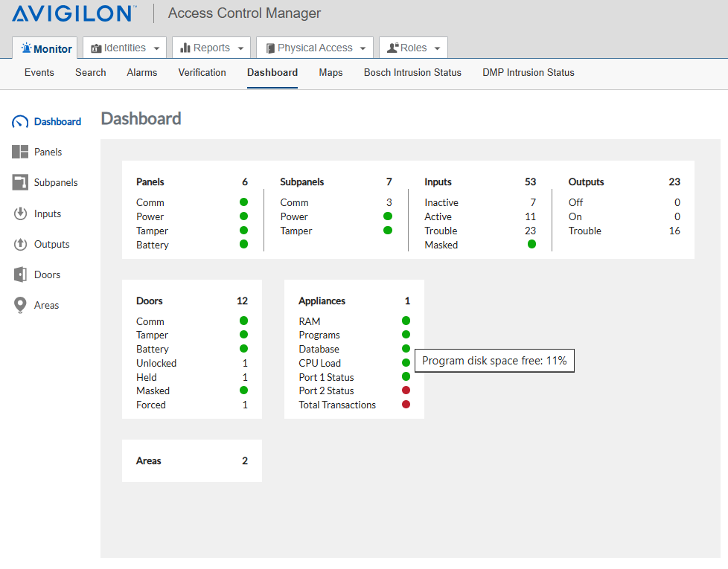The image size is (728, 569).
Task: Select the Areas map pin icon
Action: point(20,305)
